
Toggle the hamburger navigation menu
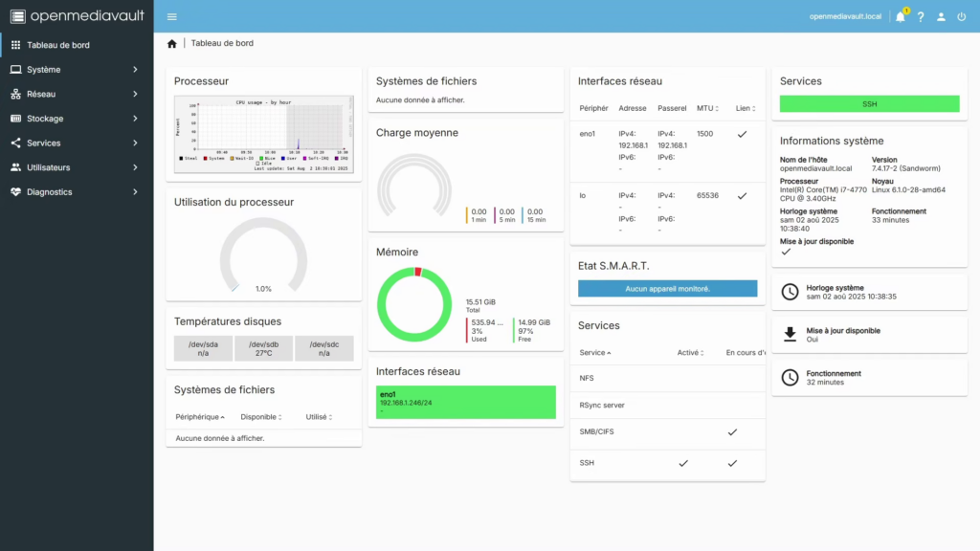[x=171, y=16]
